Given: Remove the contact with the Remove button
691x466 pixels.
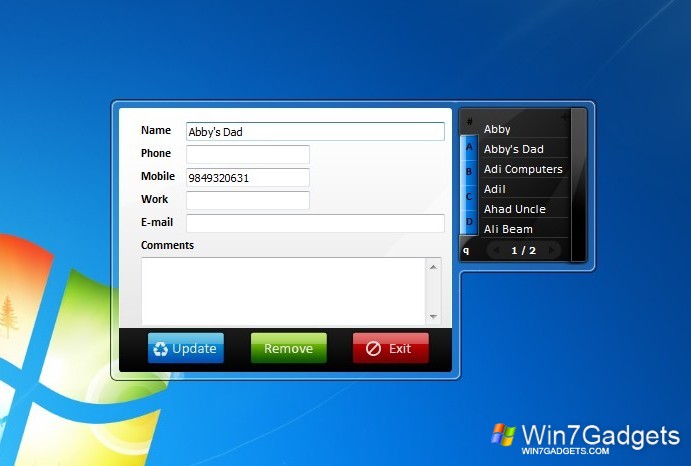Looking at the screenshot, I should pyautogui.click(x=289, y=348).
